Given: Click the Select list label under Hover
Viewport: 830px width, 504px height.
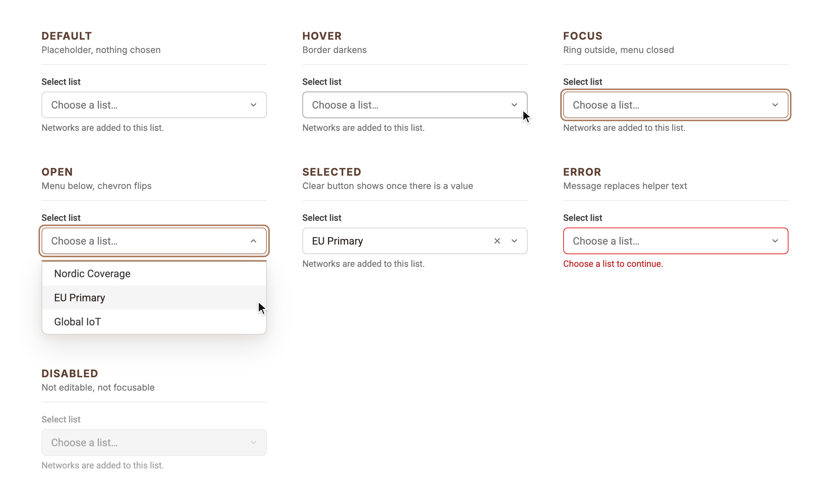Looking at the screenshot, I should [322, 82].
